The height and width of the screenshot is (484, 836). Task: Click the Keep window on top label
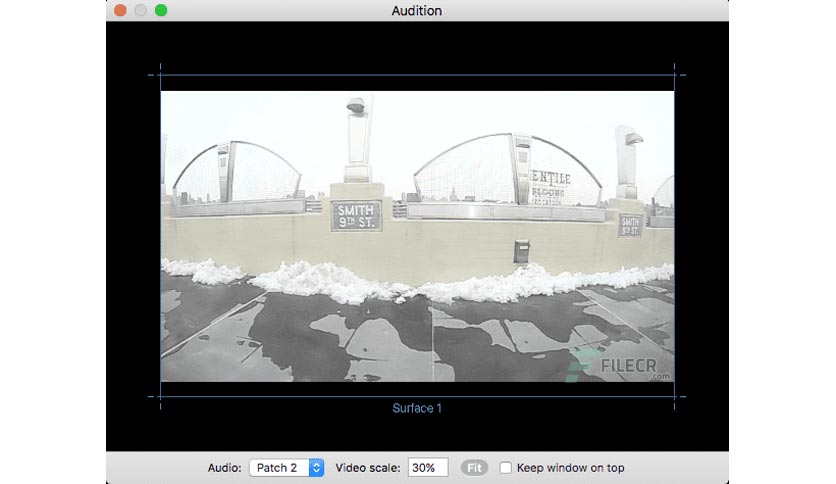[x=570, y=467]
